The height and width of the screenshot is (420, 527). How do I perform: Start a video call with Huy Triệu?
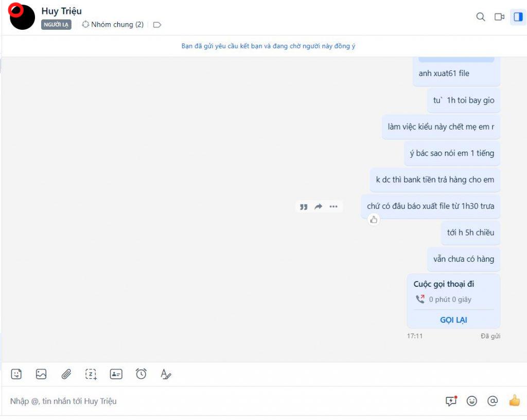point(499,16)
